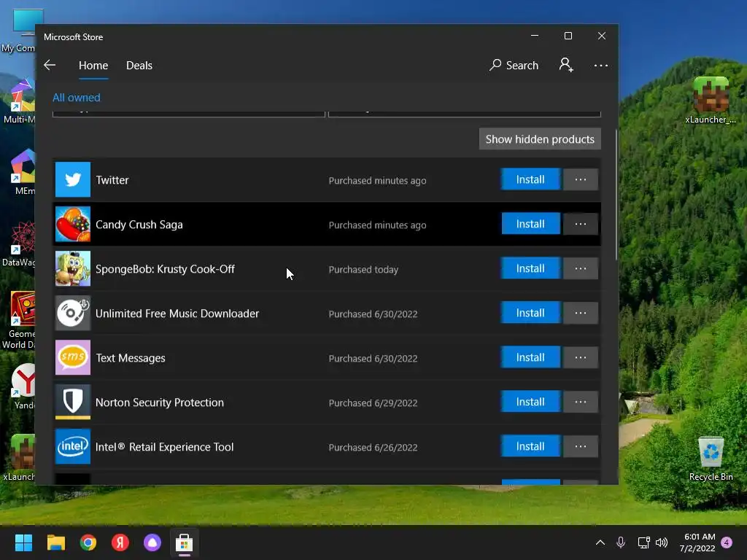The height and width of the screenshot is (560, 747).
Task: Click the Twitter app name
Action: point(112,180)
